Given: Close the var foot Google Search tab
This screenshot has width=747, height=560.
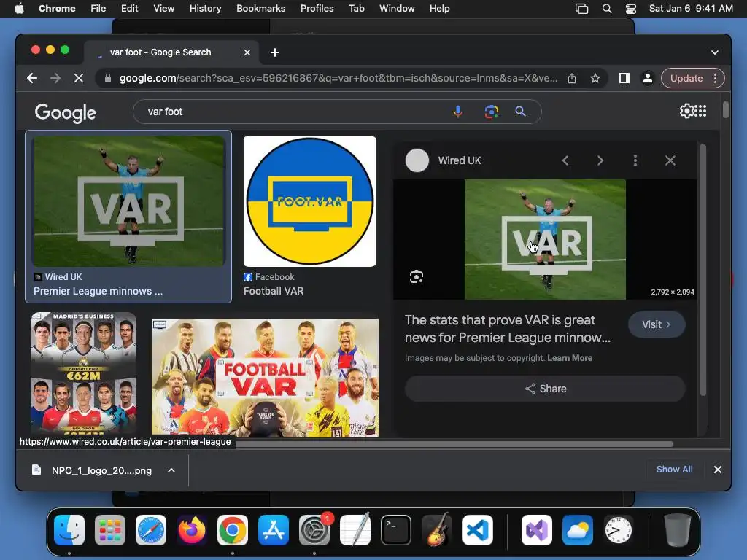Looking at the screenshot, I should coord(247,52).
